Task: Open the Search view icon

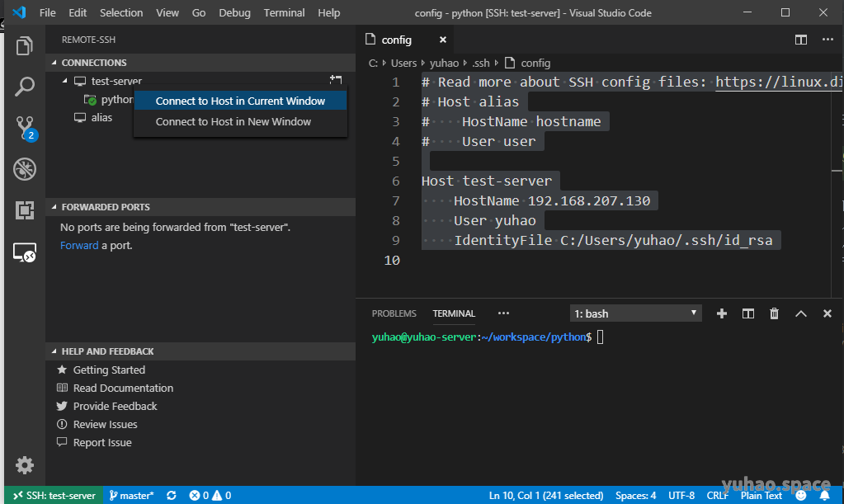Action: tap(24, 87)
